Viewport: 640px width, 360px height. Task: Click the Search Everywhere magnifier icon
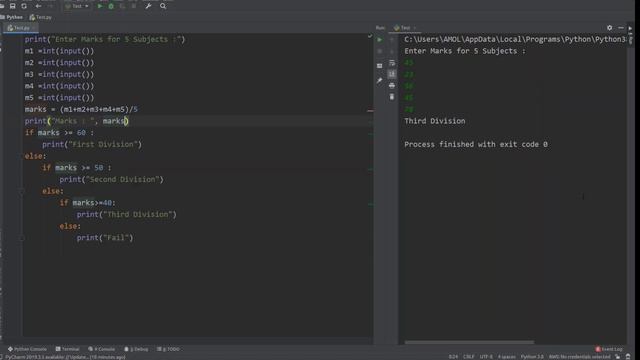163,6
